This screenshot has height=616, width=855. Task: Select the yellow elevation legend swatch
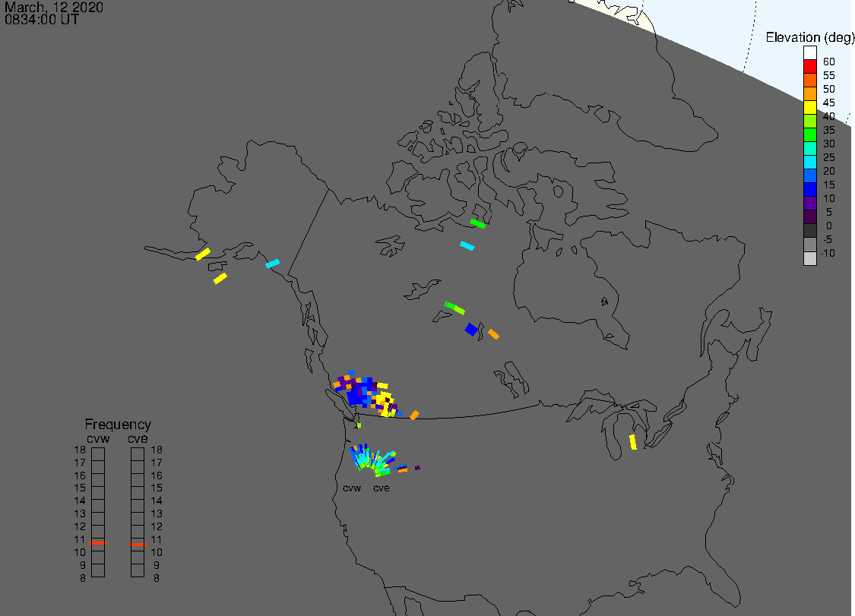point(809,107)
